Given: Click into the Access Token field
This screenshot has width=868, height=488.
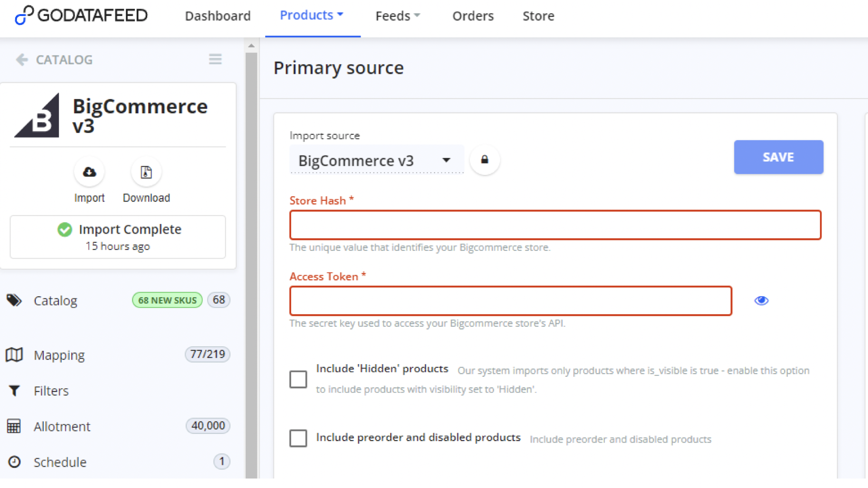Looking at the screenshot, I should coord(510,301).
